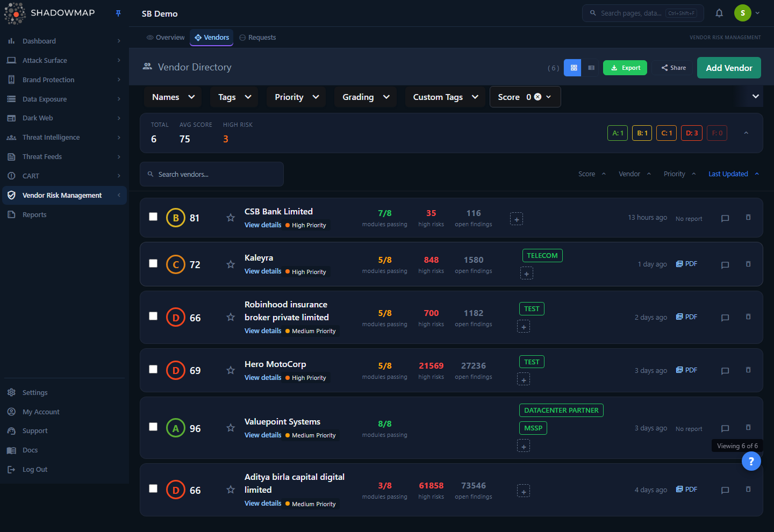Switch to the Requests tab
The height and width of the screenshot is (532, 774).
257,38
